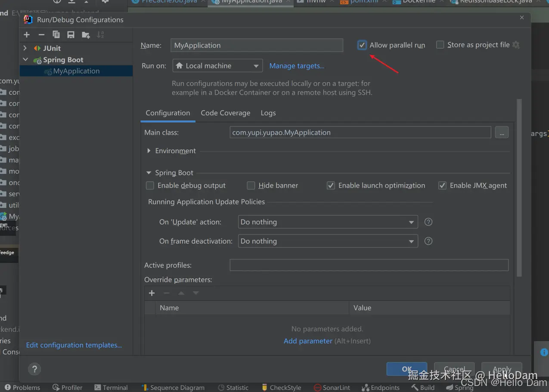549x392 pixels.
Task: Expand the Environment section
Action: coord(149,151)
